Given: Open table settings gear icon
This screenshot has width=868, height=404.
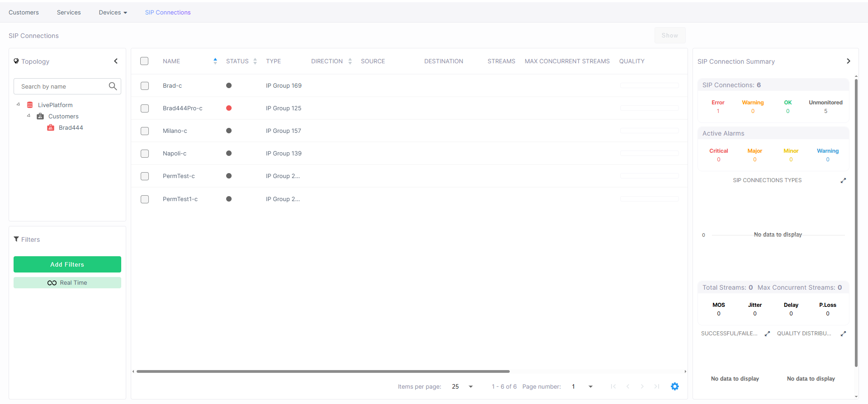Looking at the screenshot, I should point(674,386).
